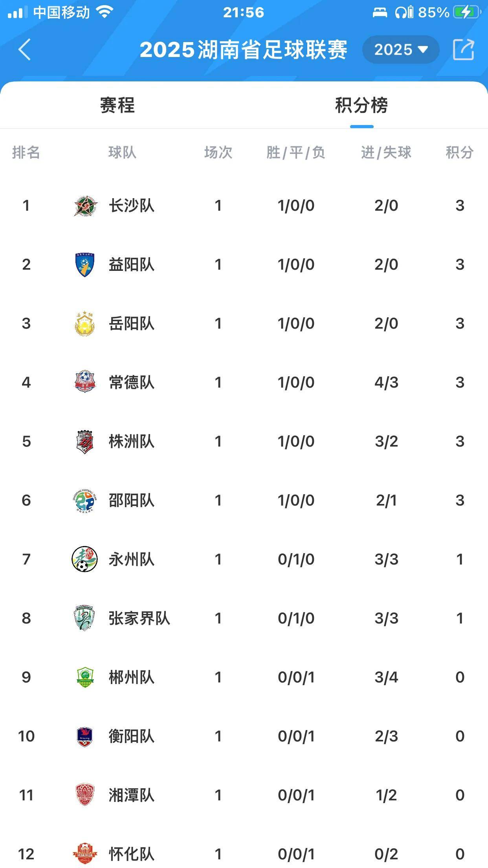Screen dimensions: 488x868
Task: Tap the 常德队 team logo
Action: pos(85,382)
